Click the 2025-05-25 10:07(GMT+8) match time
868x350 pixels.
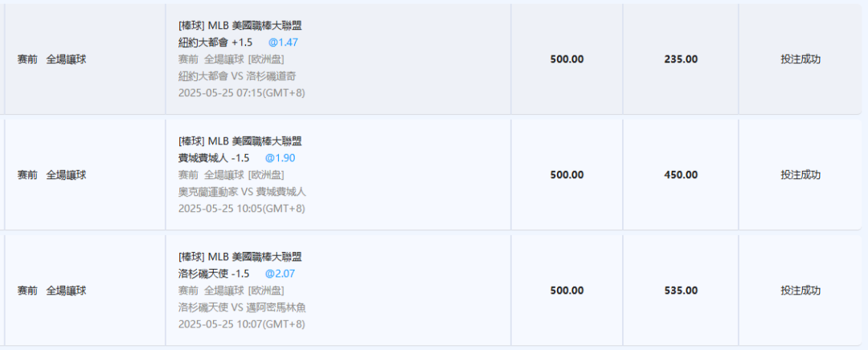click(x=241, y=324)
